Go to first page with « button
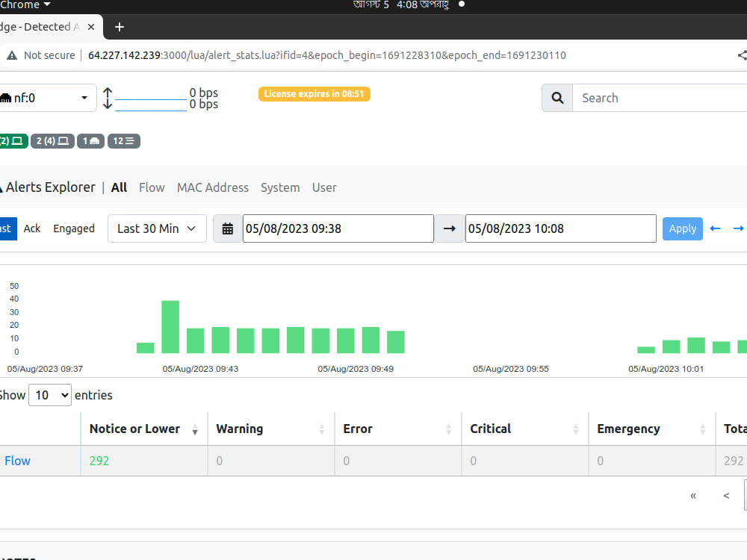The image size is (747, 560). click(693, 496)
